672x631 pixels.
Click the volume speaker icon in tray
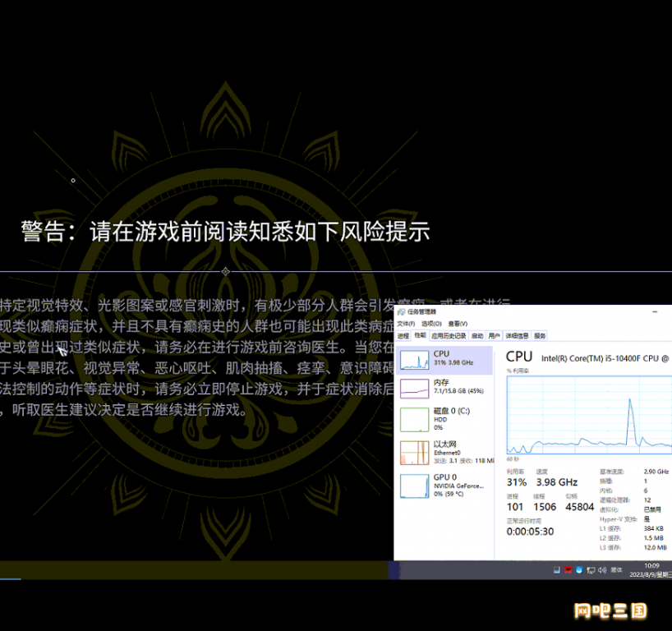(x=601, y=570)
